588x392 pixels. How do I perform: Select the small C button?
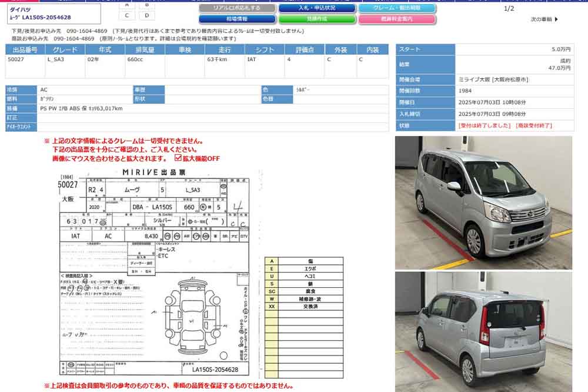[127, 15]
